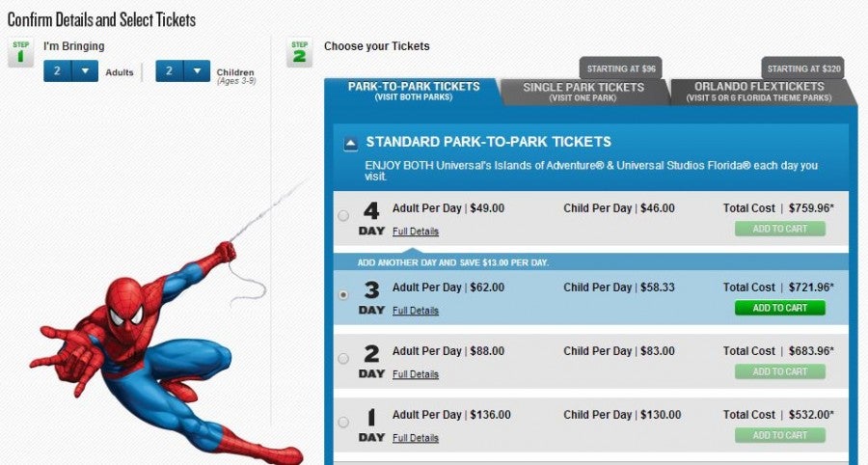868x465 pixels.
Task: Select the Park-to-Park Tickets tab
Action: click(x=414, y=92)
